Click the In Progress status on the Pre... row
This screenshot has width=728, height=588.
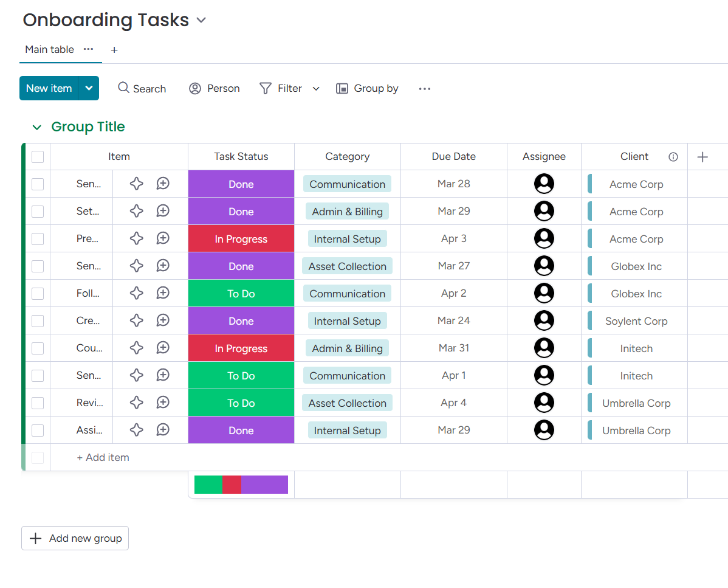click(241, 238)
